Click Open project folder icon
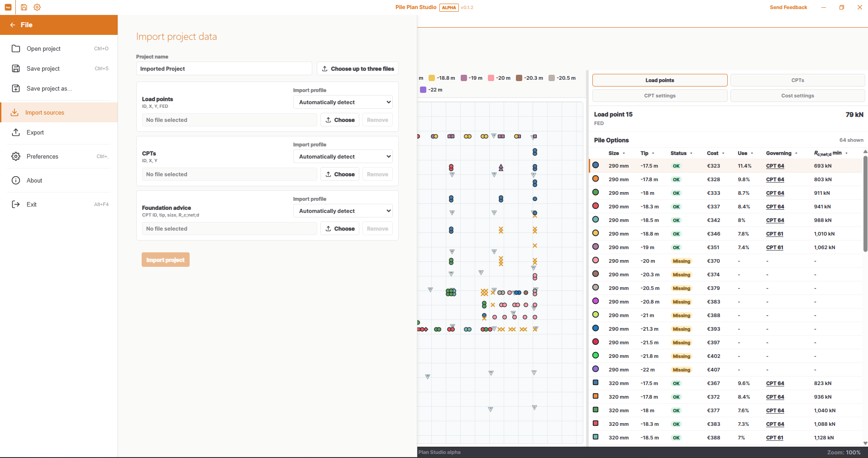The height and width of the screenshot is (458, 868). (16, 48)
